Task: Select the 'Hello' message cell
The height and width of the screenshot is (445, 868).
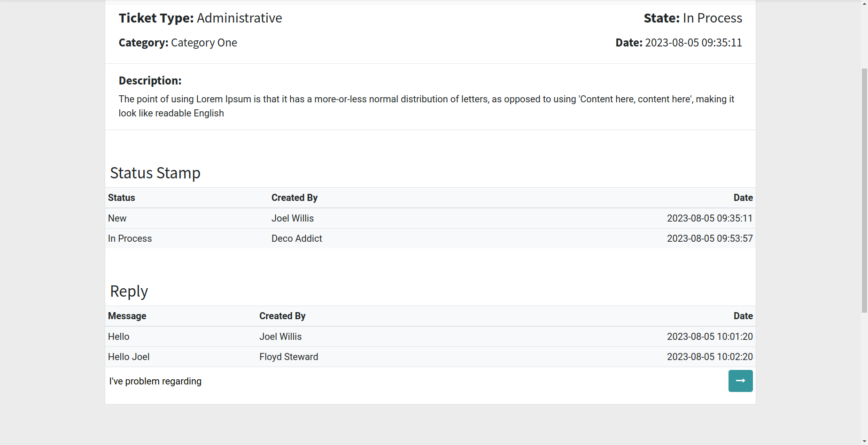Action: point(118,337)
